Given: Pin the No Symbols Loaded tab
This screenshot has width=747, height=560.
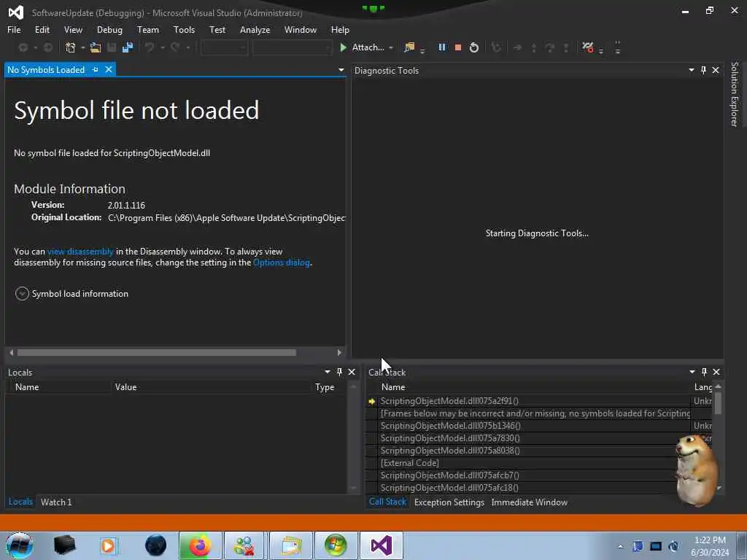Looking at the screenshot, I should click(96, 70).
